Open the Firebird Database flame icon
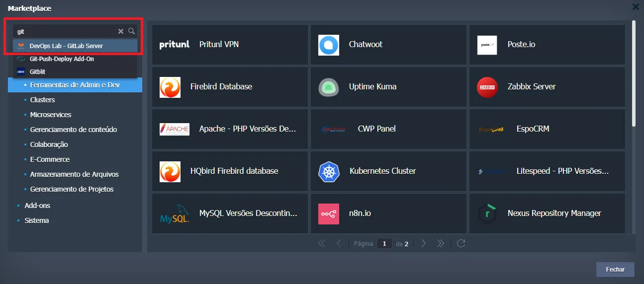This screenshot has width=644, height=284. click(x=170, y=87)
